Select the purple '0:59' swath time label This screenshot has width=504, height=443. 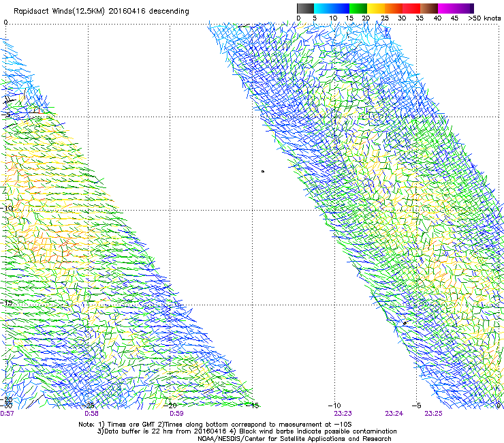click(x=176, y=414)
